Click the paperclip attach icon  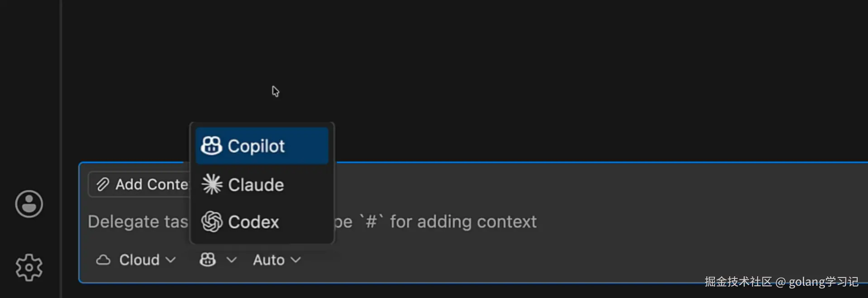click(x=103, y=184)
